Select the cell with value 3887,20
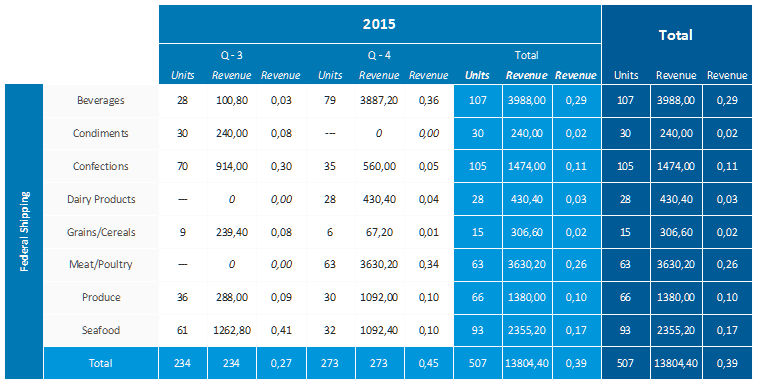 tap(379, 100)
